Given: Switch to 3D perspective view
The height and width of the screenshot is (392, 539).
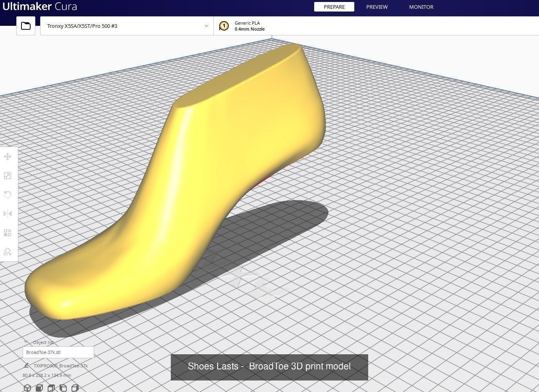Looking at the screenshot, I should pos(27,388).
